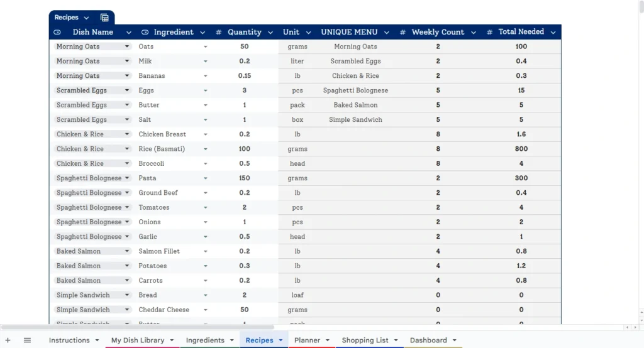
Task: Select the Cheddar Cheese ingredient cell
Action: click(172, 310)
